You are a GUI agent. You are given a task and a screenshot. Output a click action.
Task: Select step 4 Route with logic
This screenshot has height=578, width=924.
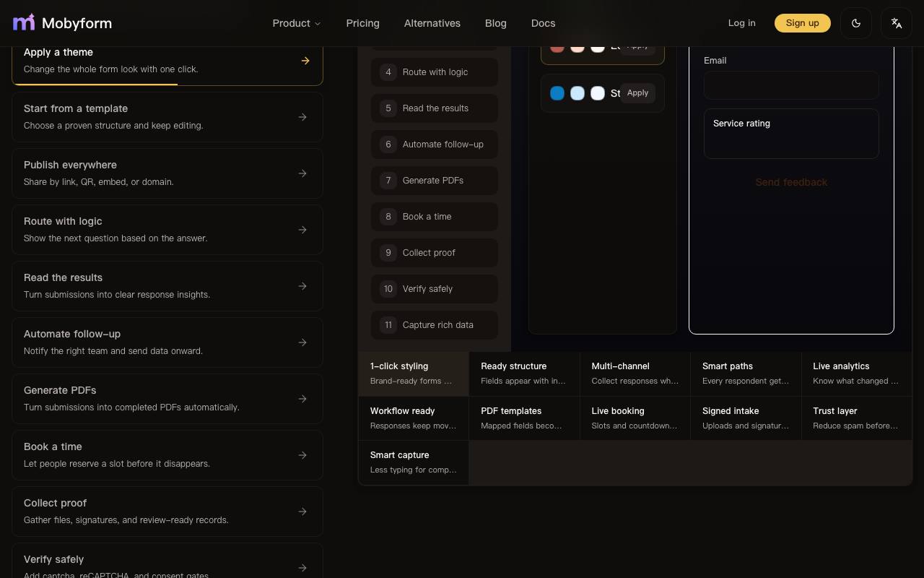(x=435, y=72)
